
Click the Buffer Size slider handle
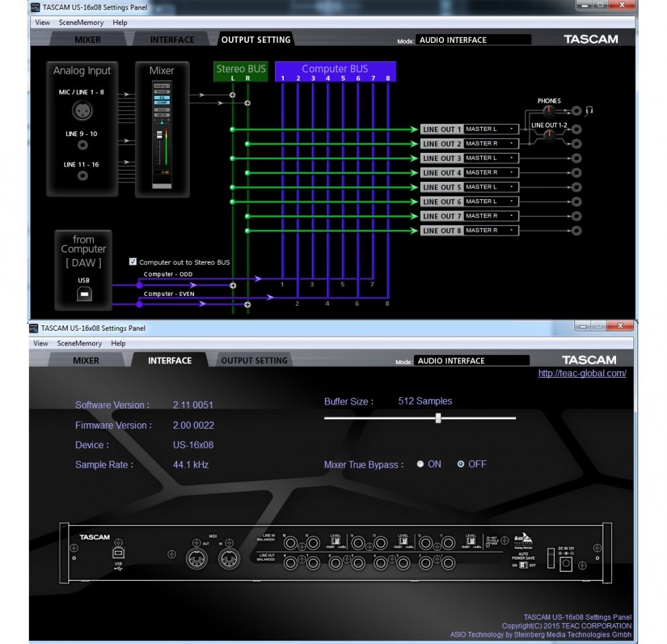tap(438, 418)
